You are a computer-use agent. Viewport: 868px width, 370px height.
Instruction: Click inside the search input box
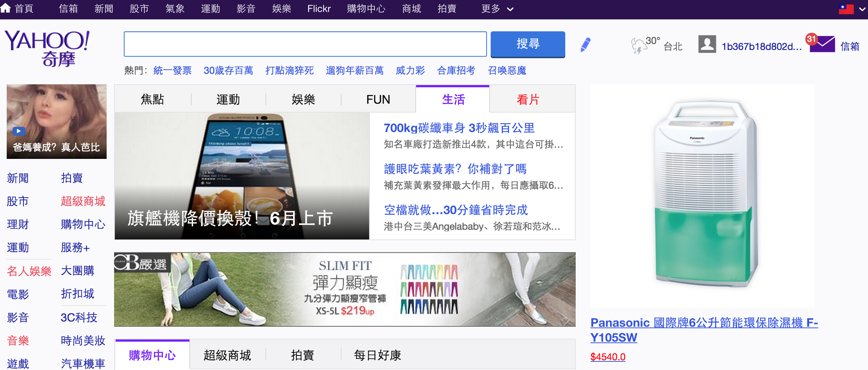tap(305, 44)
